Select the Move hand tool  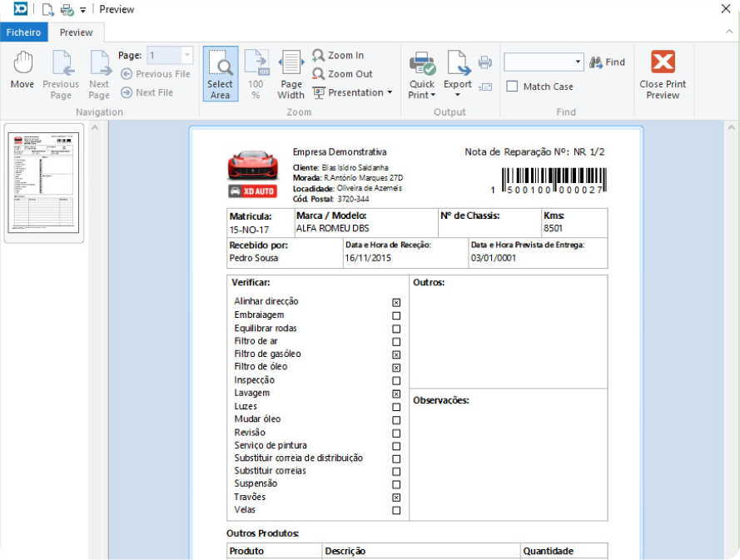tap(22, 71)
